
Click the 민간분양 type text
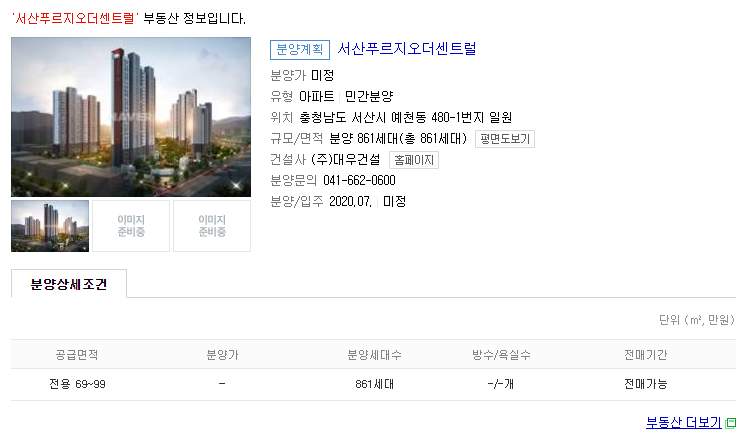click(369, 97)
